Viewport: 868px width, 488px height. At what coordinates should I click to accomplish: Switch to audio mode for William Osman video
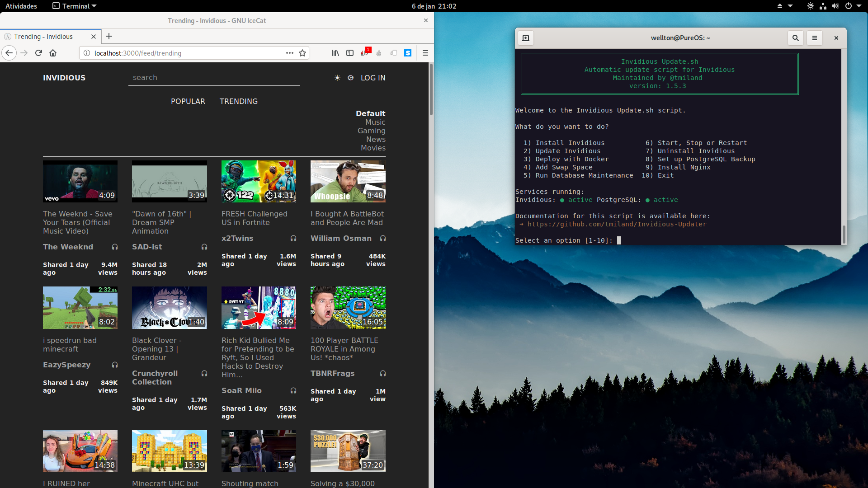tap(383, 238)
